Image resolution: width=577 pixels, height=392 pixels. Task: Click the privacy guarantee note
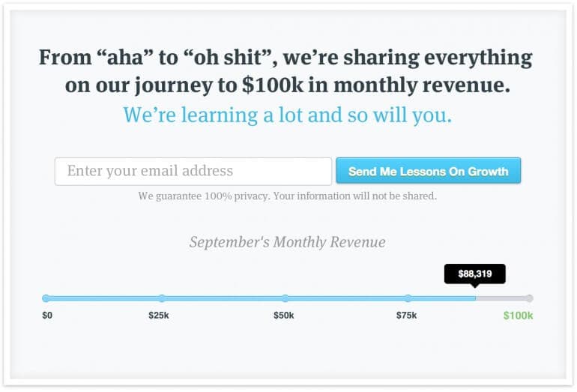pos(288,196)
